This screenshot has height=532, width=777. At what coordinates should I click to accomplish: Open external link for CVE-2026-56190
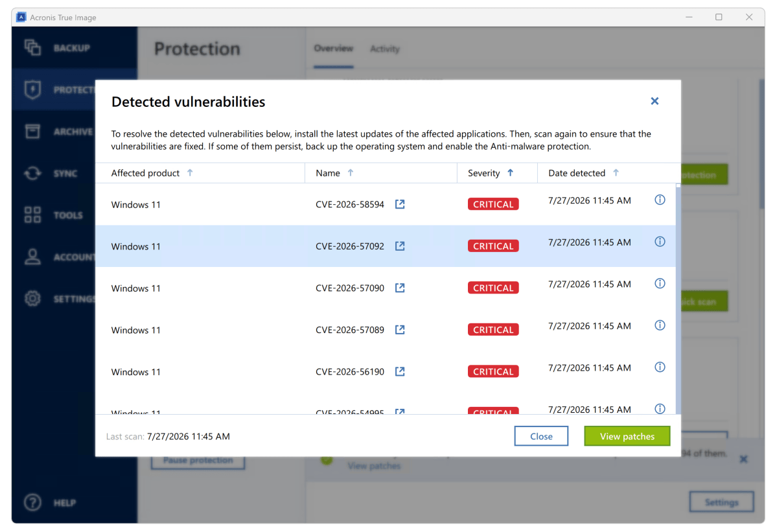coord(400,371)
